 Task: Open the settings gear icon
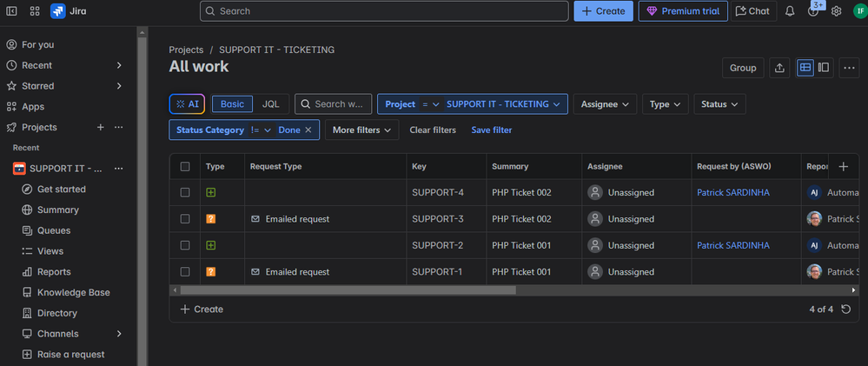pyautogui.click(x=837, y=11)
